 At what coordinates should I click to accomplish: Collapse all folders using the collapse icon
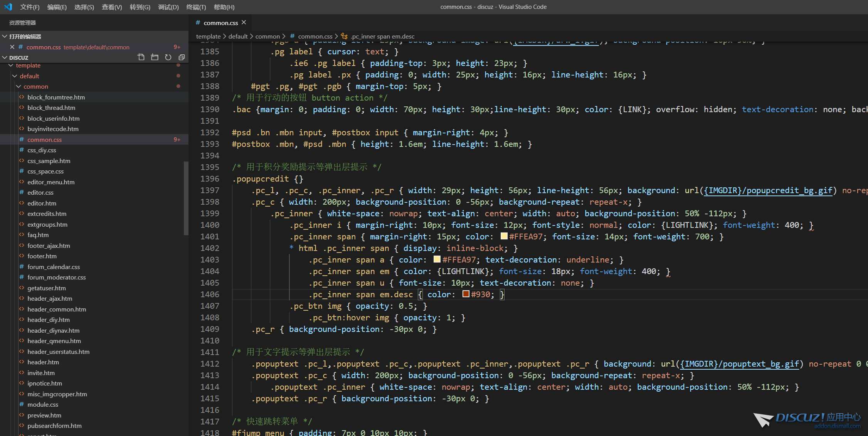pos(182,57)
